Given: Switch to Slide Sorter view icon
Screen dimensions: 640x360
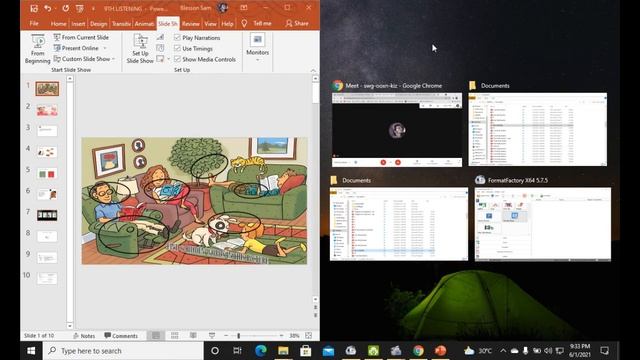Looking at the screenshot, I should [x=175, y=336].
